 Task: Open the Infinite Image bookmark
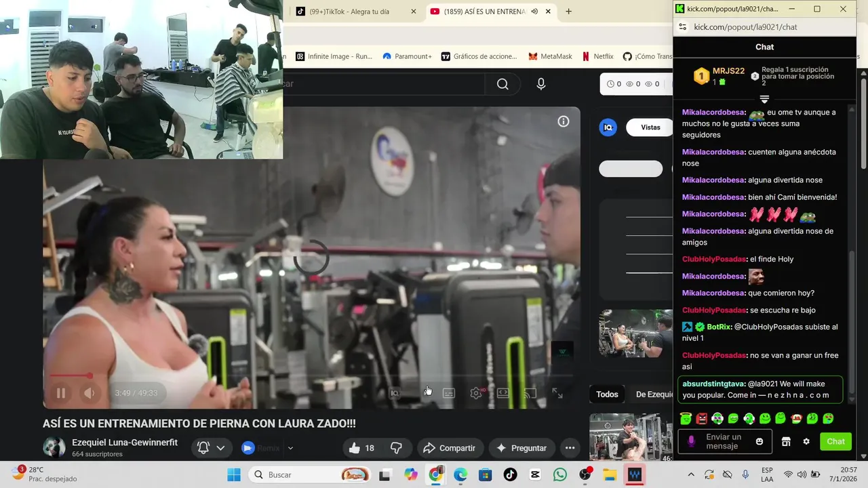(x=334, y=56)
